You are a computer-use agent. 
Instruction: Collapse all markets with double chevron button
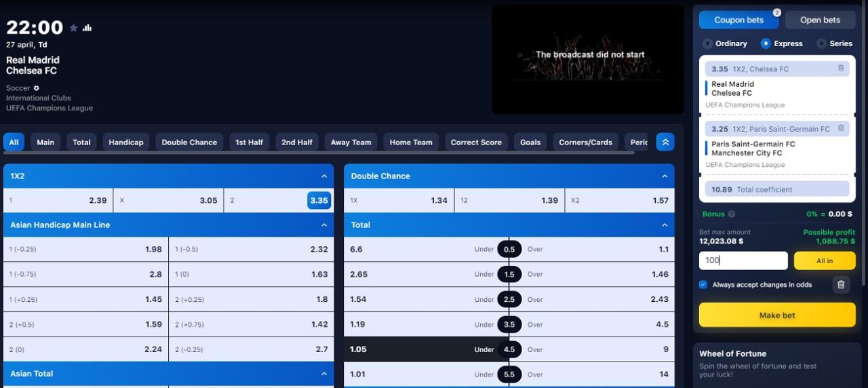tap(665, 142)
